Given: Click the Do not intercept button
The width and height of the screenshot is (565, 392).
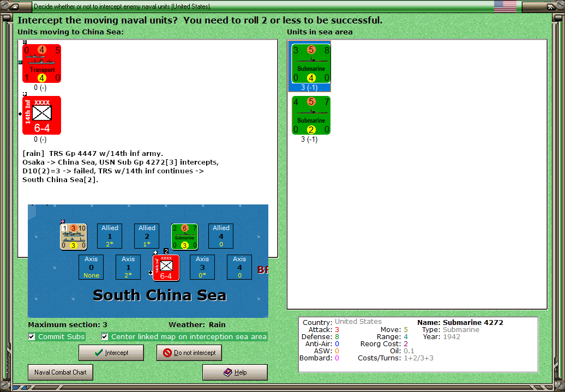Looking at the screenshot, I should tap(189, 353).
